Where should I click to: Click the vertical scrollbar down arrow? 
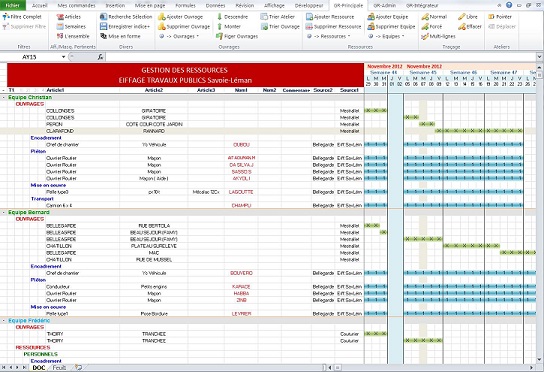(539, 360)
